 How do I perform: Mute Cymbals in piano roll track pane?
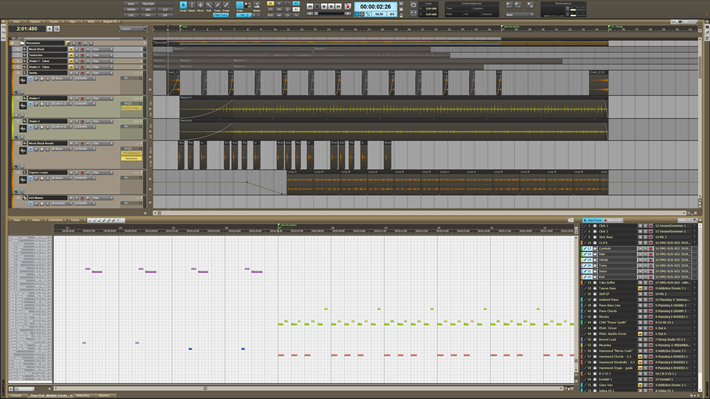pyautogui.click(x=640, y=249)
